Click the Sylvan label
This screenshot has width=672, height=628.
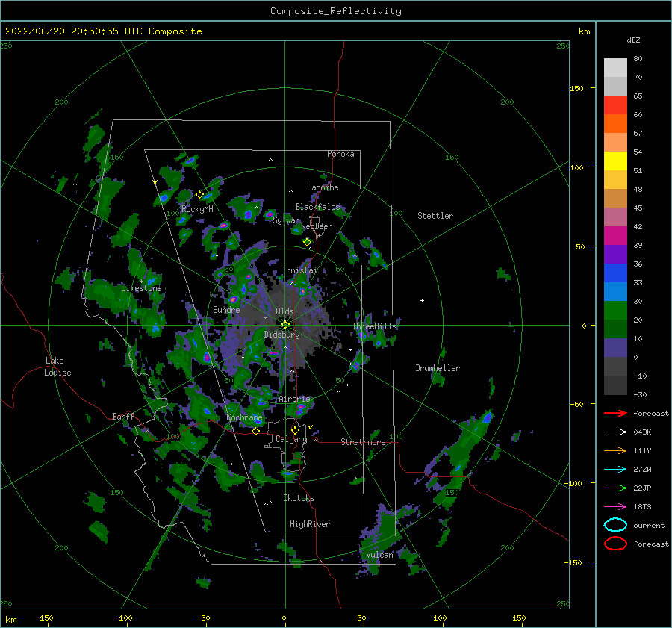click(x=286, y=220)
